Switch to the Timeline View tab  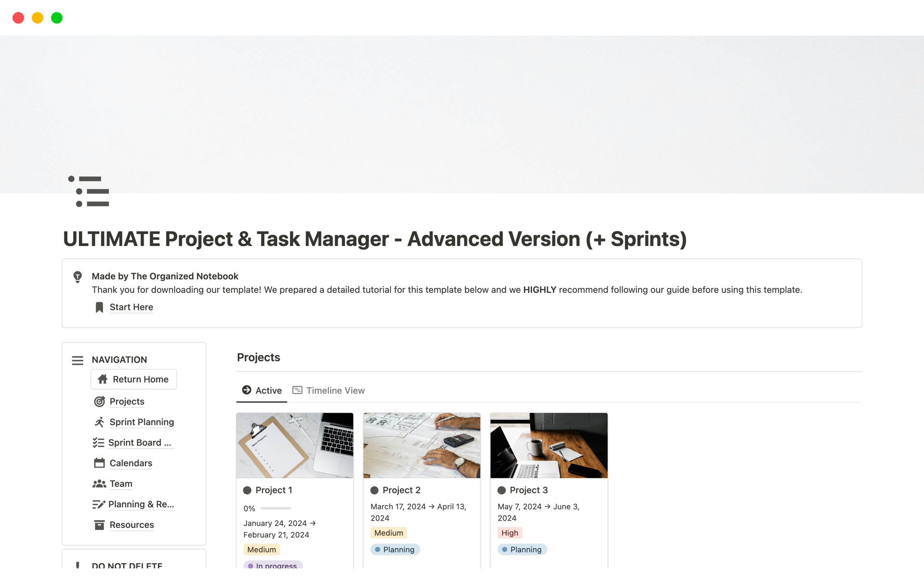329,391
